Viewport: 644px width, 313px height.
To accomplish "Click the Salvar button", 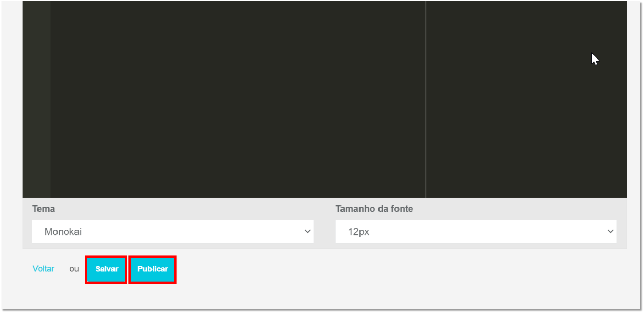I will 106,269.
